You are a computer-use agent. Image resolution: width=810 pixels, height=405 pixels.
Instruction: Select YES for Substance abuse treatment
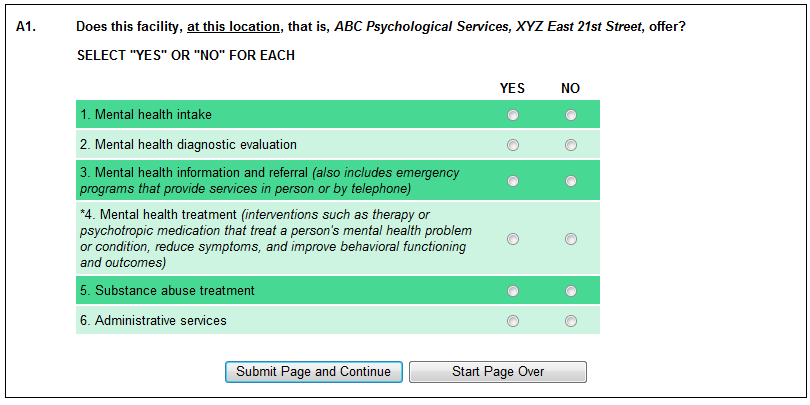pos(513,291)
